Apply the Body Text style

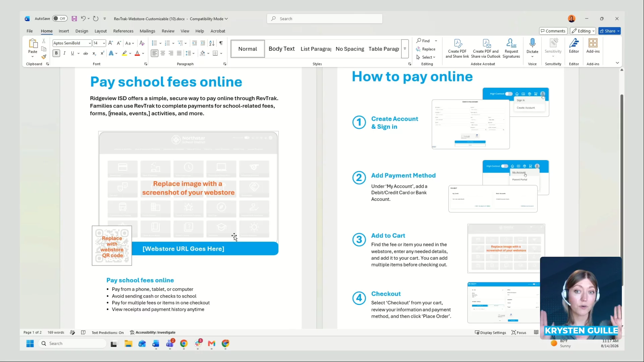click(x=281, y=49)
